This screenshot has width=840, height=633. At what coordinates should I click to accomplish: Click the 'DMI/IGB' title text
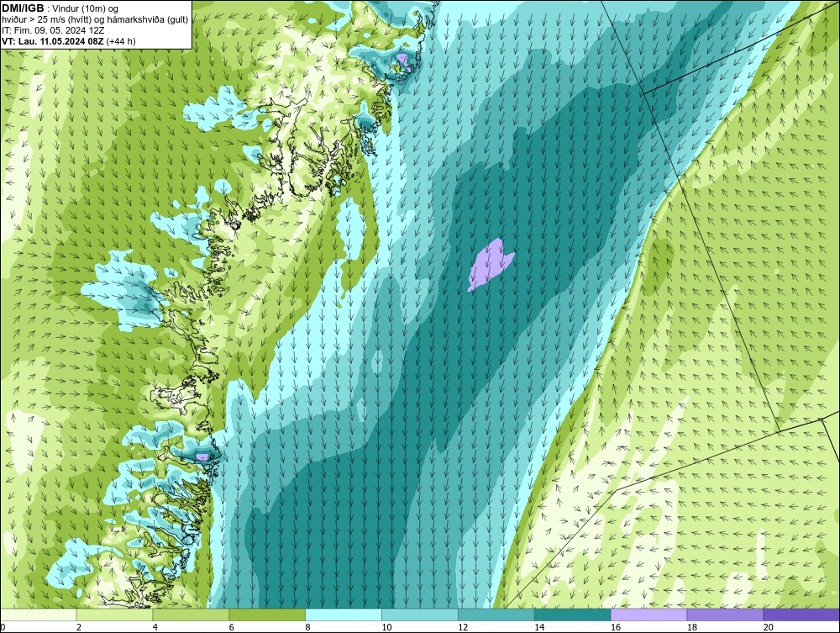(x=23, y=8)
